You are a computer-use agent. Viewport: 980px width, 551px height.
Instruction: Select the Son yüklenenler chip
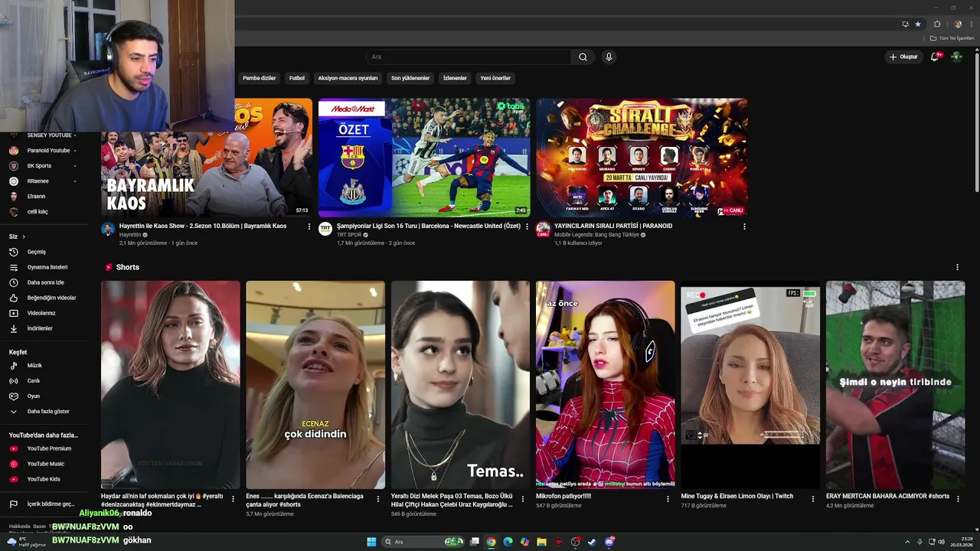(410, 78)
